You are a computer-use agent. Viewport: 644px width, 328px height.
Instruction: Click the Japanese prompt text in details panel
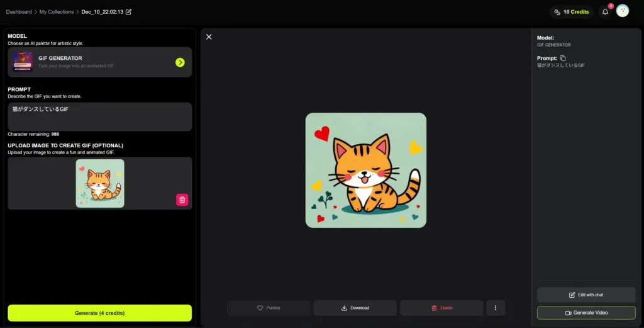560,65
